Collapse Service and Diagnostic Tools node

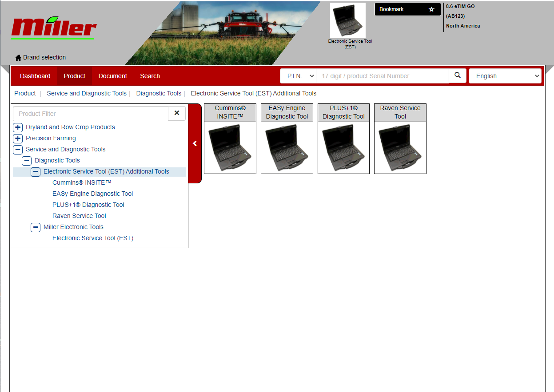tap(18, 149)
